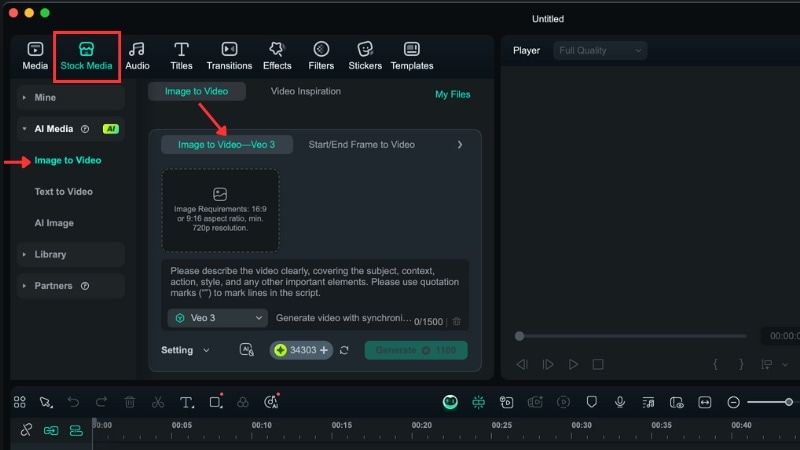
Task: Undo the last action
Action: [73, 402]
